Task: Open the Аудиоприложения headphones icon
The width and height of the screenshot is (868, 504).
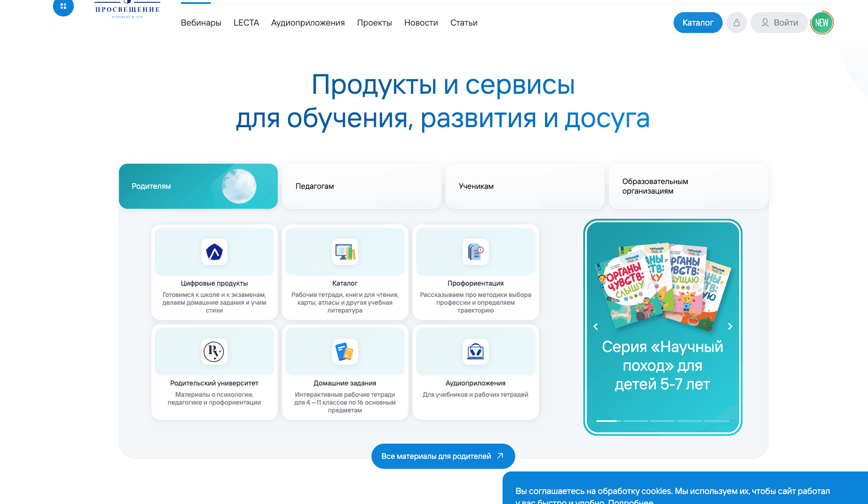Action: click(476, 352)
